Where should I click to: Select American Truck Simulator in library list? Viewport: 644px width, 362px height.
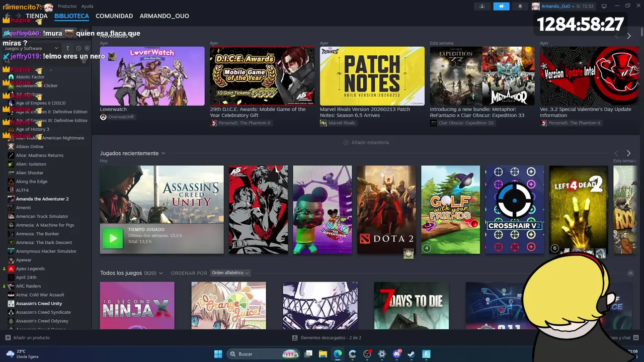[42, 216]
